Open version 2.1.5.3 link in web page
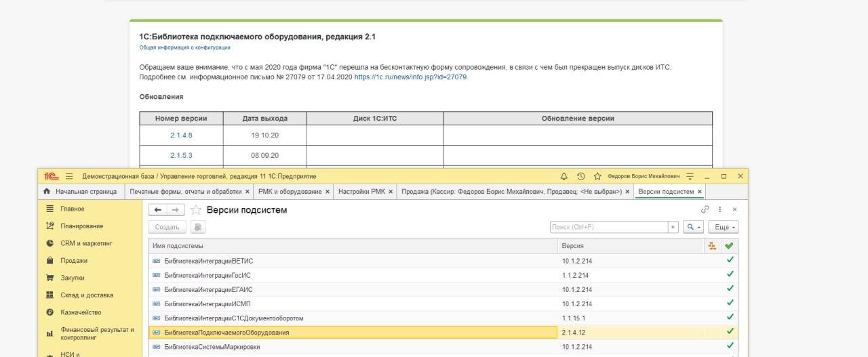 click(x=181, y=155)
